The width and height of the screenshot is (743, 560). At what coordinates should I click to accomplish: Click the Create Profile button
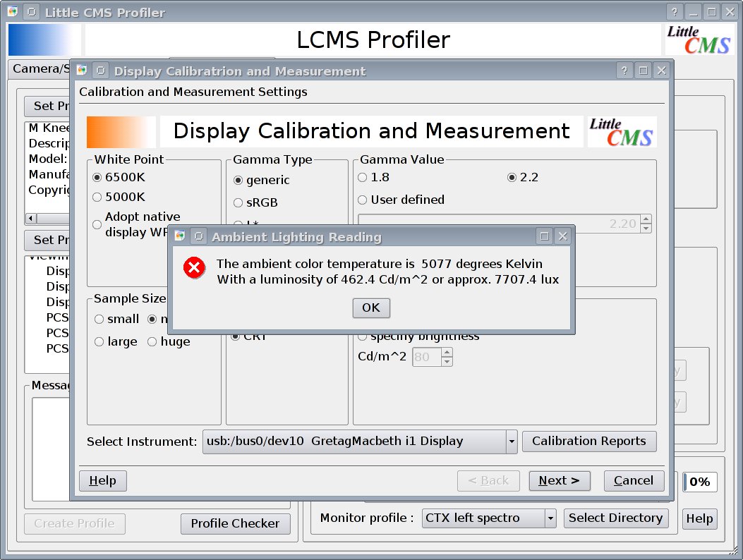click(74, 523)
